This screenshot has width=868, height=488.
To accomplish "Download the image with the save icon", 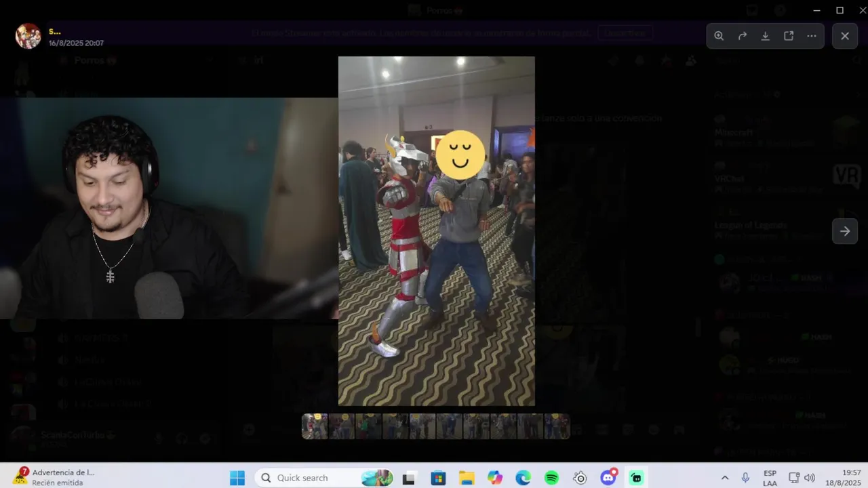I will 766,36.
